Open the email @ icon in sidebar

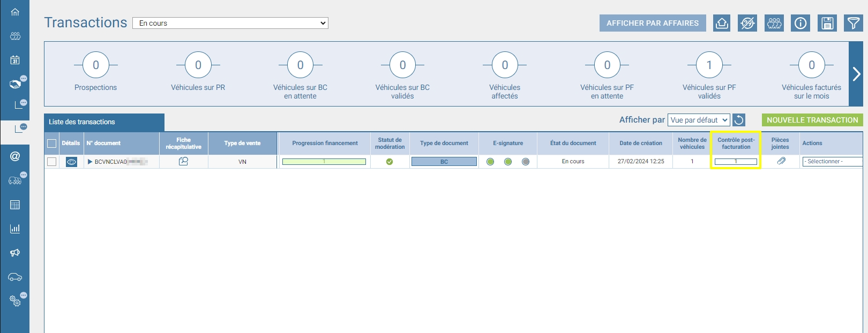tap(15, 156)
